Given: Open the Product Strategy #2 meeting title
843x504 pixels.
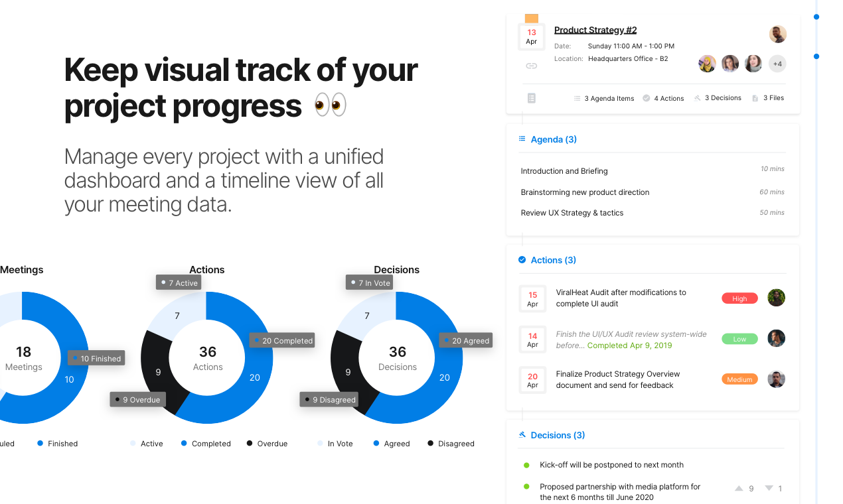Looking at the screenshot, I should click(x=595, y=30).
